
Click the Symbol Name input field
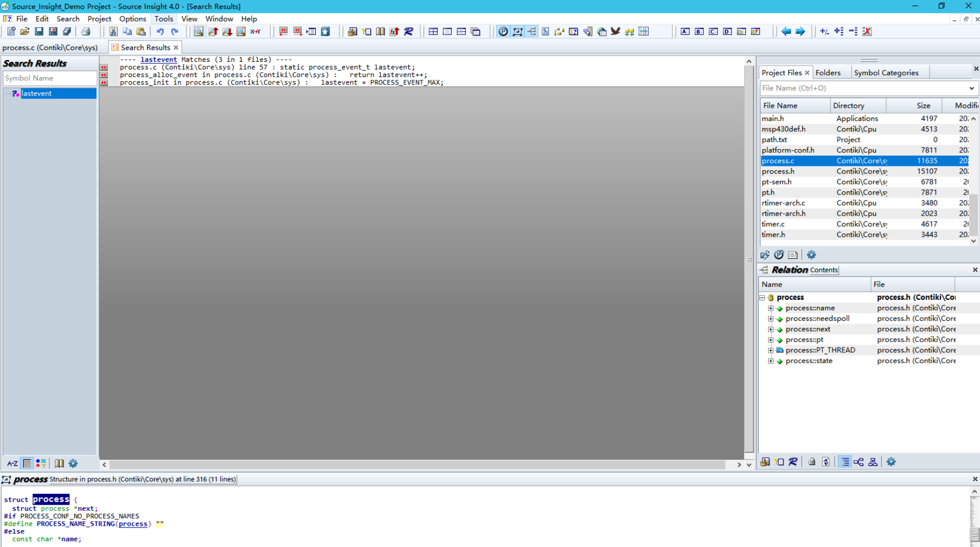(49, 78)
